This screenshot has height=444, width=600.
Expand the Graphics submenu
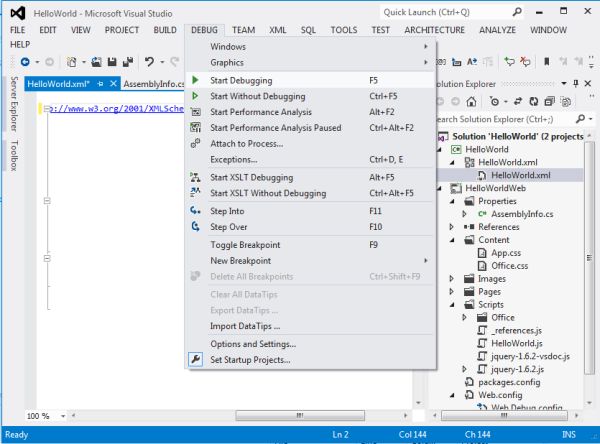click(x=310, y=62)
